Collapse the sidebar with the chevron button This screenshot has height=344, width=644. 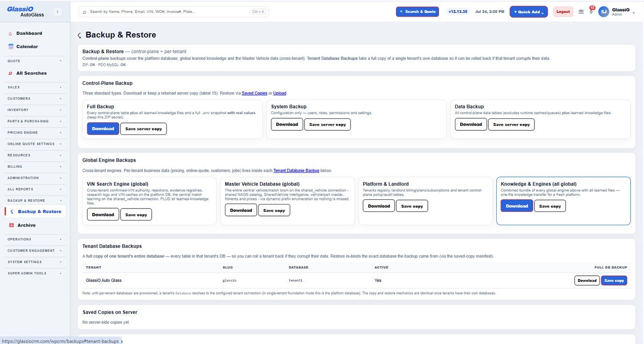pyautogui.click(x=57, y=12)
